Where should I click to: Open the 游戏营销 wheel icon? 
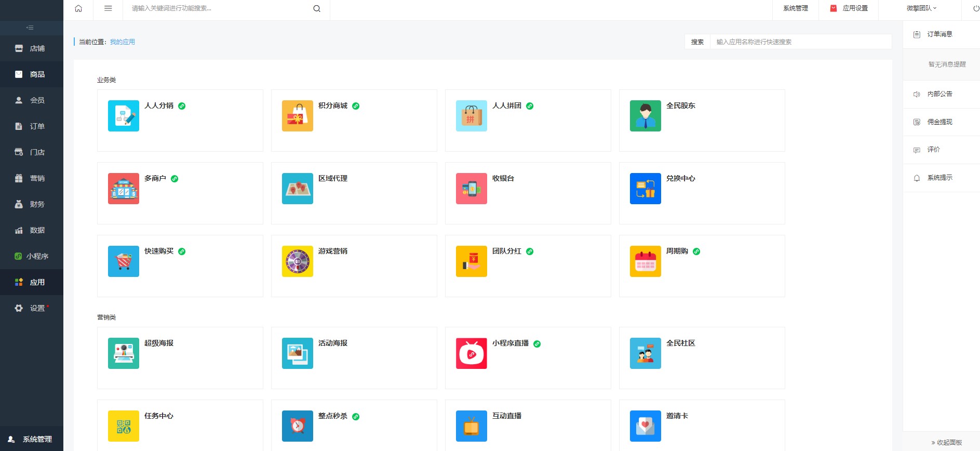click(298, 261)
